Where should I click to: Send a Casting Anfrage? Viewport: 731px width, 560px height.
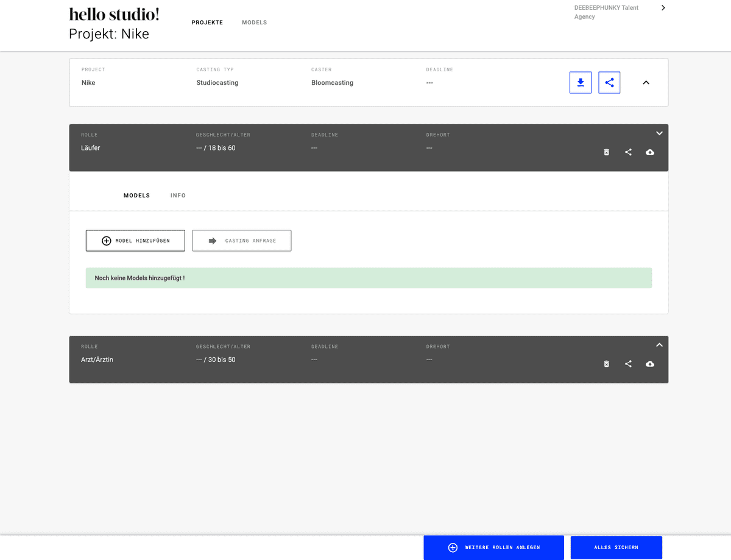pos(242,241)
